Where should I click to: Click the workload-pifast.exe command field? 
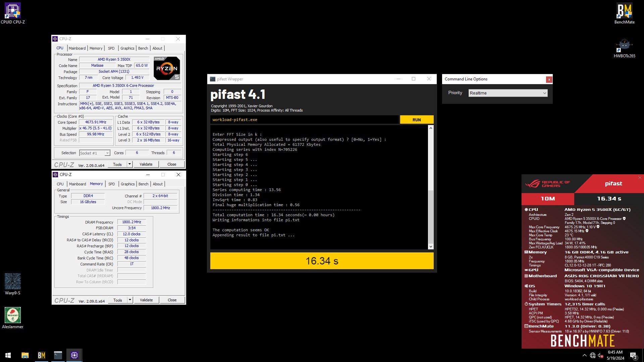coord(305,120)
